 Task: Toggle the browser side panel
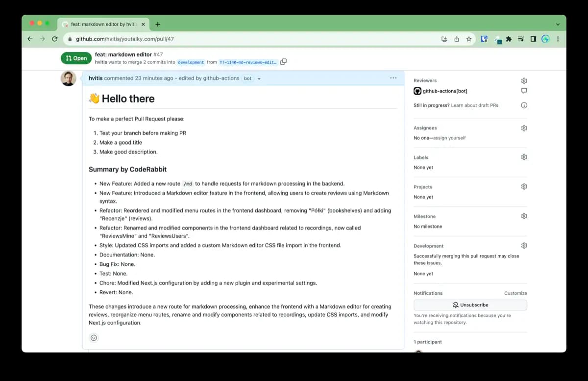pyautogui.click(x=533, y=39)
